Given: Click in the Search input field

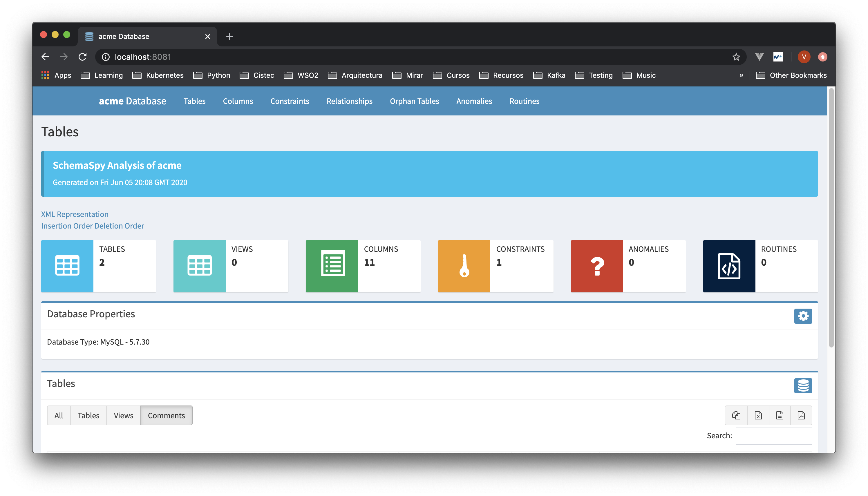Looking at the screenshot, I should (773, 436).
